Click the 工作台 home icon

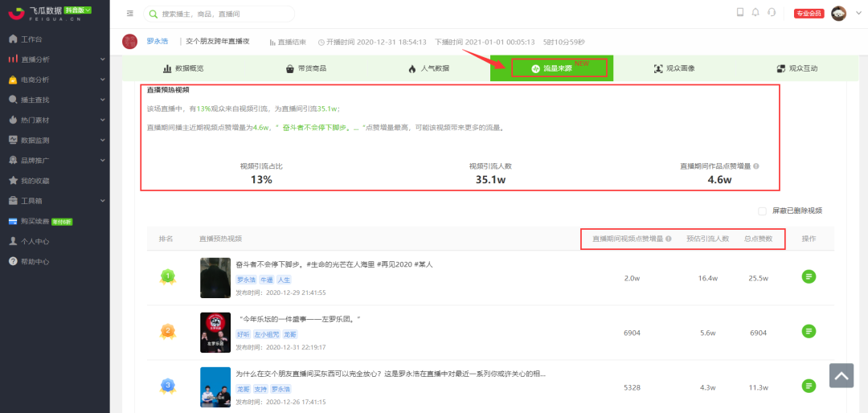coord(13,39)
